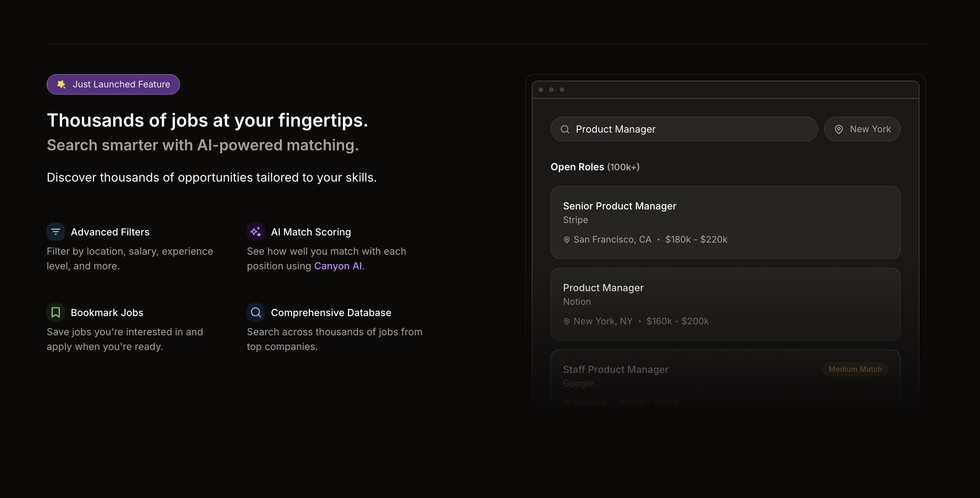Click the Bookmark Jobs bookmark icon
The width and height of the screenshot is (980, 498).
(56, 312)
